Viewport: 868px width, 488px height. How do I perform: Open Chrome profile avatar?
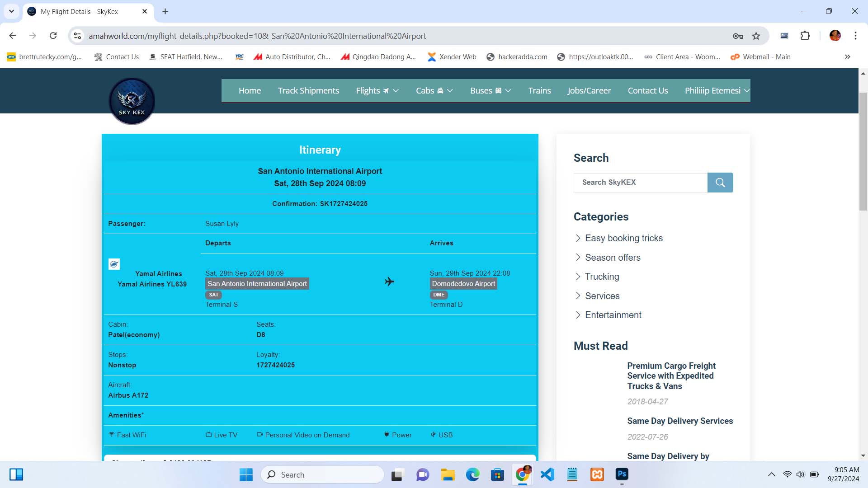835,36
